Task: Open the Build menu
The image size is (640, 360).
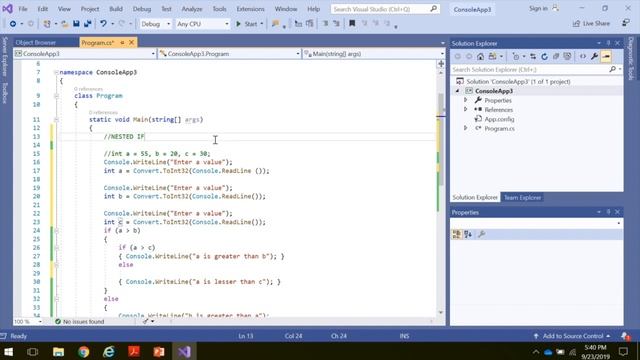Action: pos(116,9)
